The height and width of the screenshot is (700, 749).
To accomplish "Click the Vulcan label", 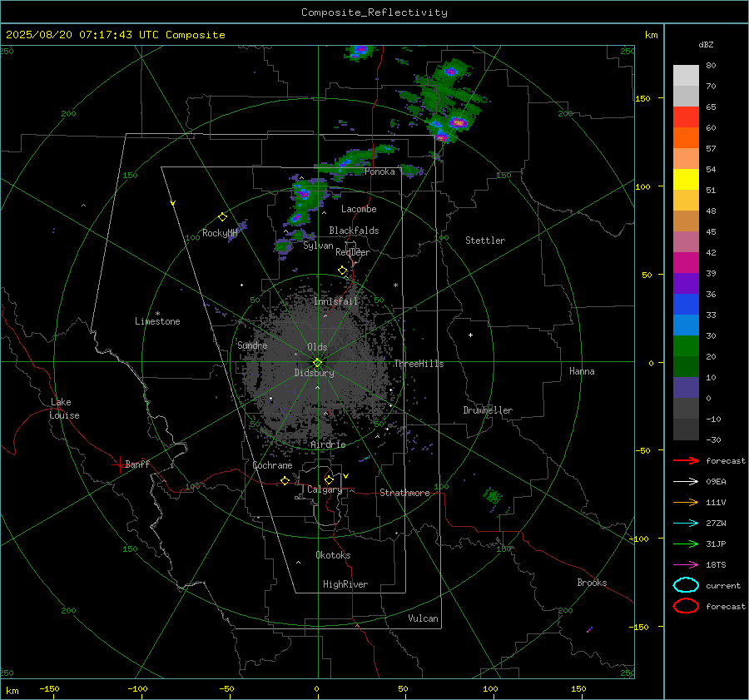I will pos(423,618).
